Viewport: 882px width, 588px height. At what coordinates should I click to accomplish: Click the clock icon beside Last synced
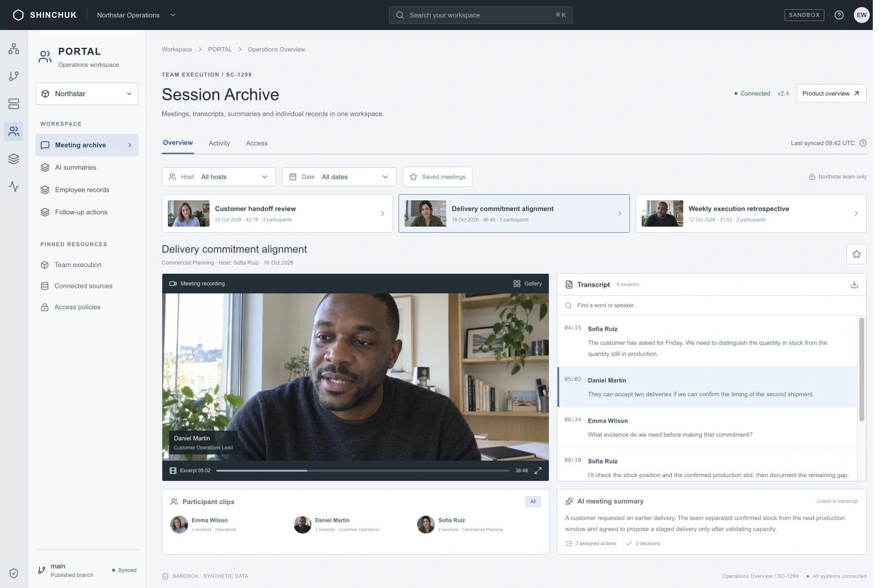(863, 143)
